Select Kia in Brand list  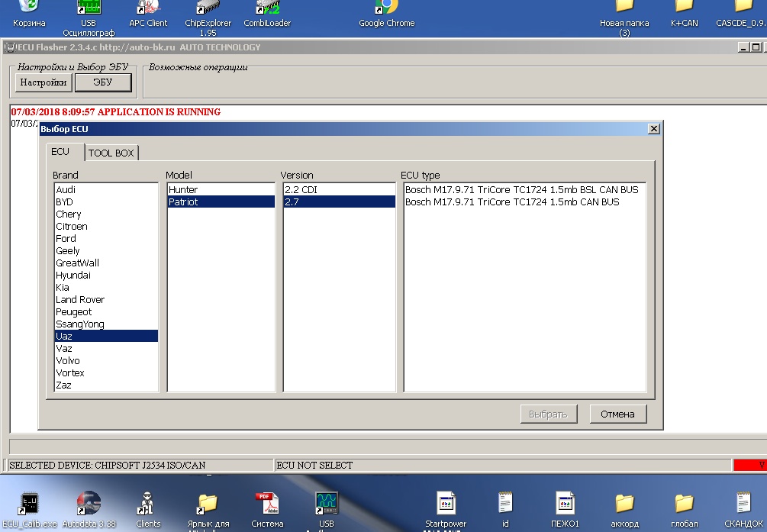pyautogui.click(x=106, y=287)
